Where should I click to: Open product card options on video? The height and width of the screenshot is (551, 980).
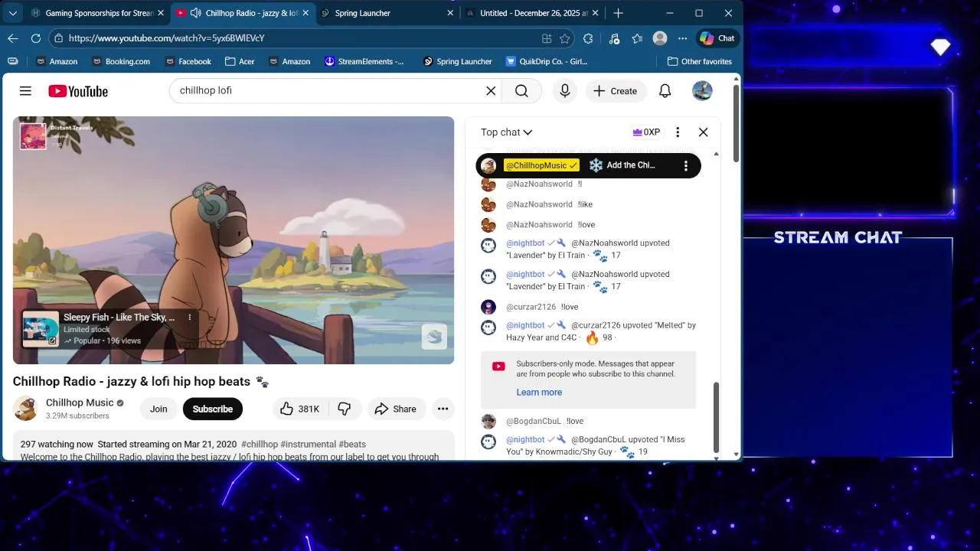[190, 317]
